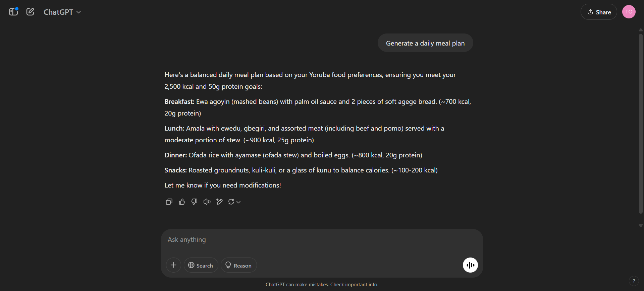Share this conversation
Image resolution: width=644 pixels, height=291 pixels.
click(599, 12)
